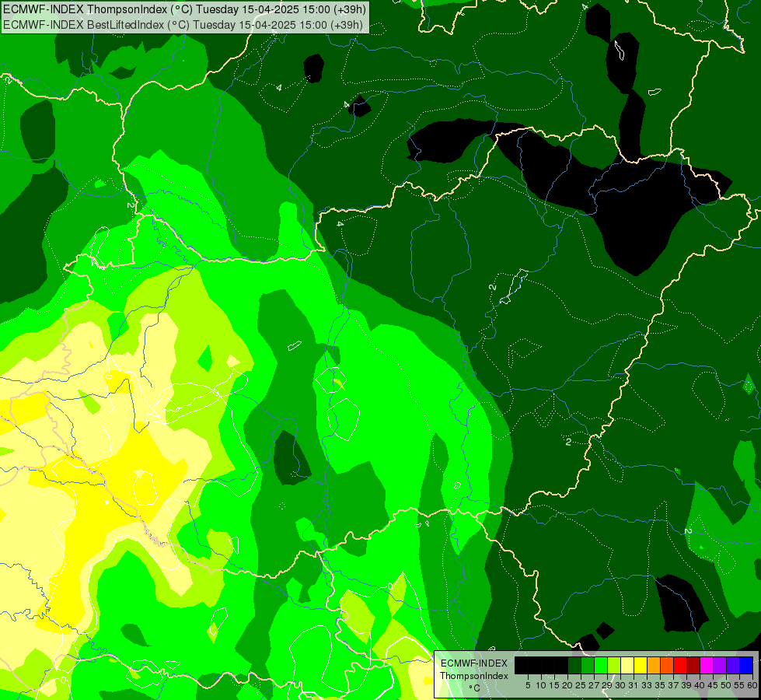
Task: Click the legend tick value 40
Action: (700, 685)
